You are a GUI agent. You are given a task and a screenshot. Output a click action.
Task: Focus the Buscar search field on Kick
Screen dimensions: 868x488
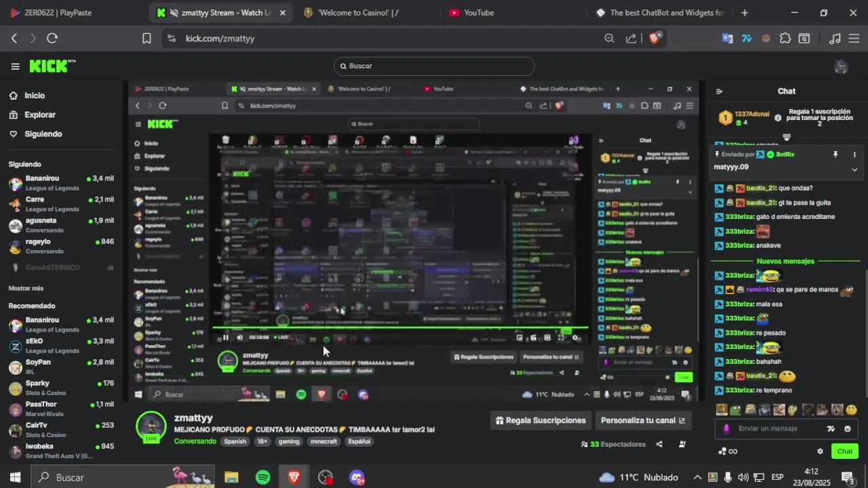(434, 66)
